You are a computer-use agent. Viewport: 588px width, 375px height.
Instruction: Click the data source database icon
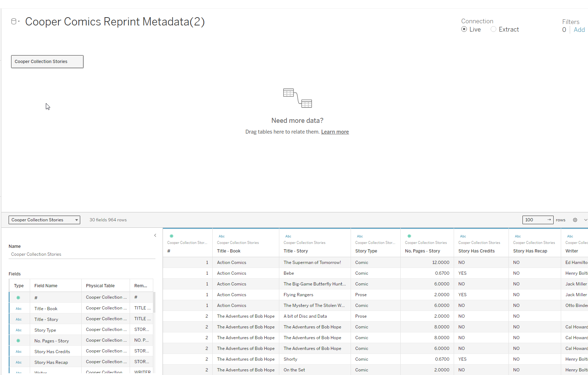tap(14, 21)
